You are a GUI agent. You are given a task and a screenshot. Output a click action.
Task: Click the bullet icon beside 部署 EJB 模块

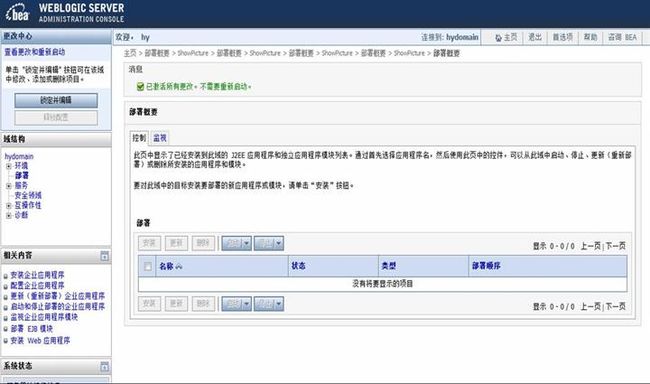[x=6, y=329]
